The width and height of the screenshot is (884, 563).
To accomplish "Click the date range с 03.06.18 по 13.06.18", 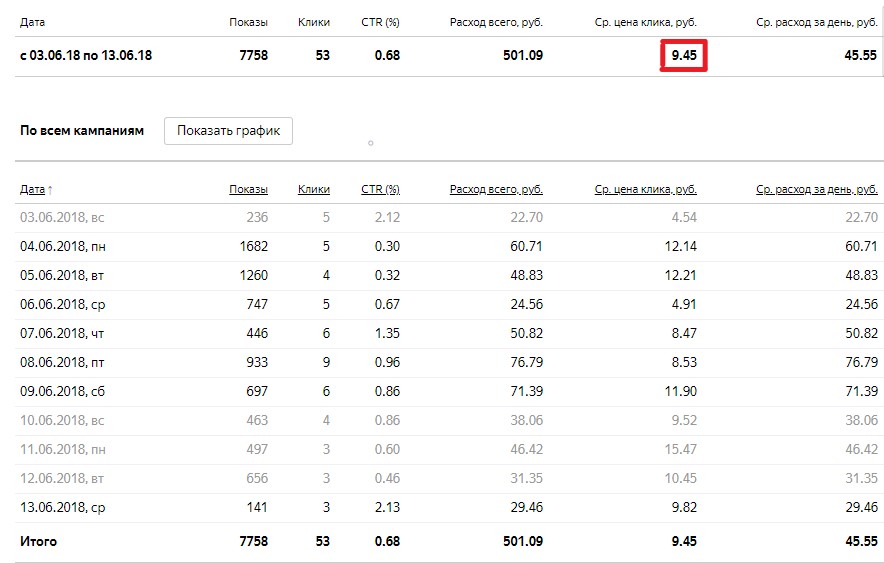I will coord(86,55).
